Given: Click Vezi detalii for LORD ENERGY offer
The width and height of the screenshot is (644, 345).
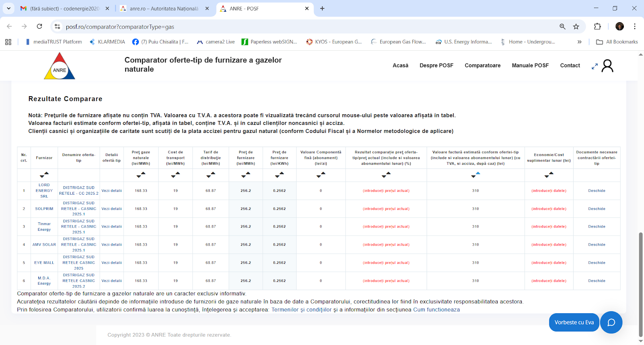Looking at the screenshot, I should [x=111, y=191].
